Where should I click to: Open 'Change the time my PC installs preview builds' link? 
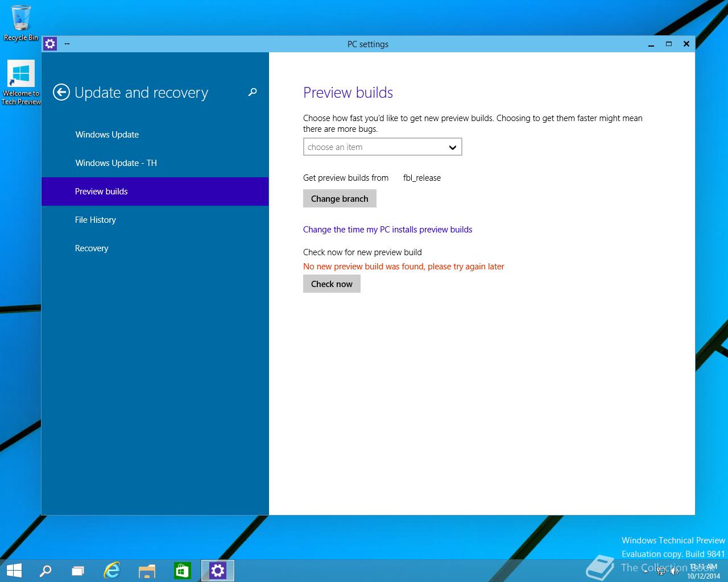[x=387, y=230]
